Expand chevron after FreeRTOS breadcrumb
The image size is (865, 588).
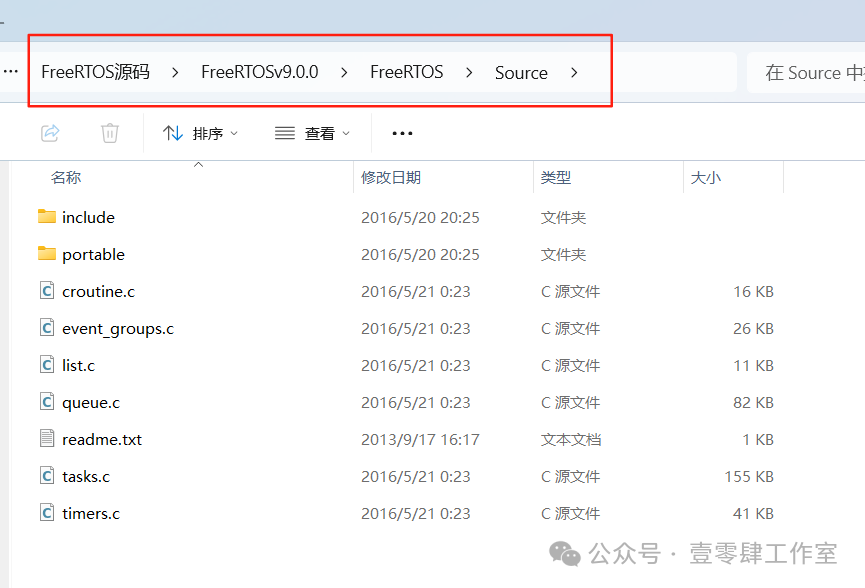coord(469,73)
